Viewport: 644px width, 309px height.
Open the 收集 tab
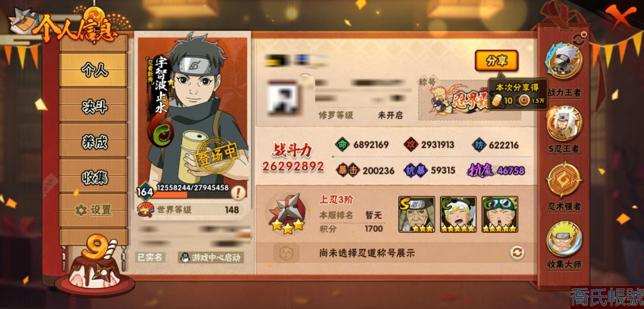tap(94, 176)
